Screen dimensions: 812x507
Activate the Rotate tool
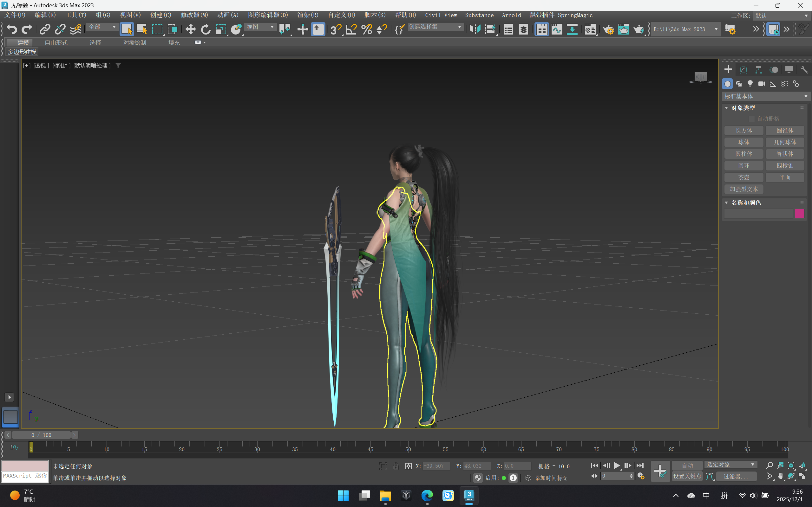[205, 29]
